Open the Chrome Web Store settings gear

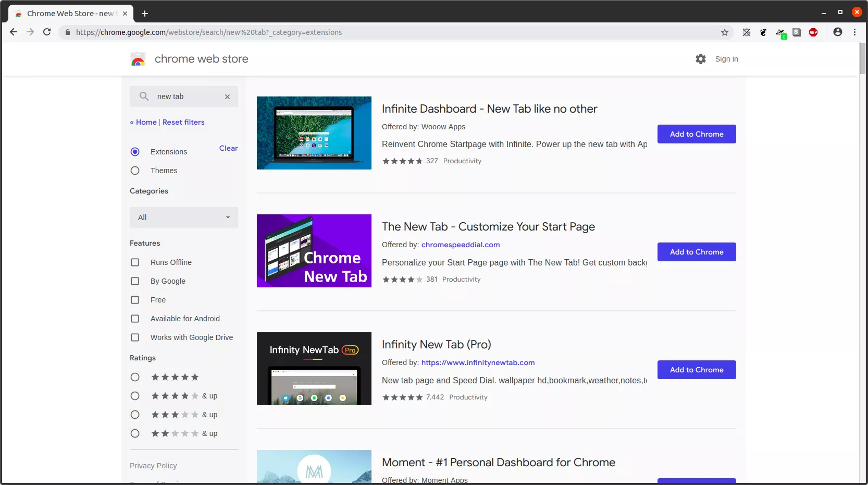point(700,59)
